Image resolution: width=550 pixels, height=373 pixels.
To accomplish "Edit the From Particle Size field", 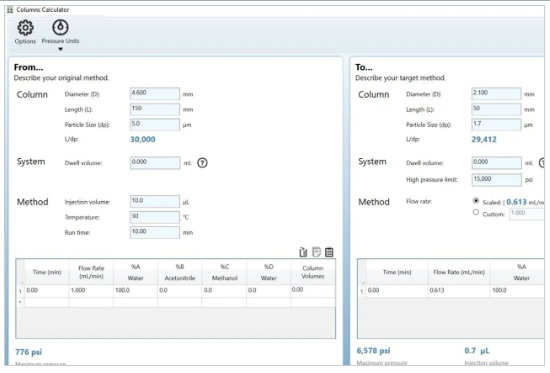I will (155, 125).
